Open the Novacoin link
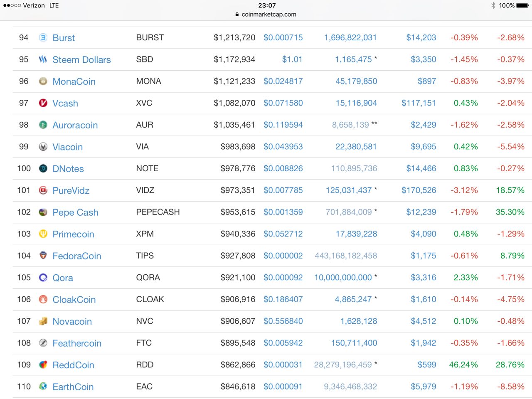The image size is (532, 399). (72, 322)
